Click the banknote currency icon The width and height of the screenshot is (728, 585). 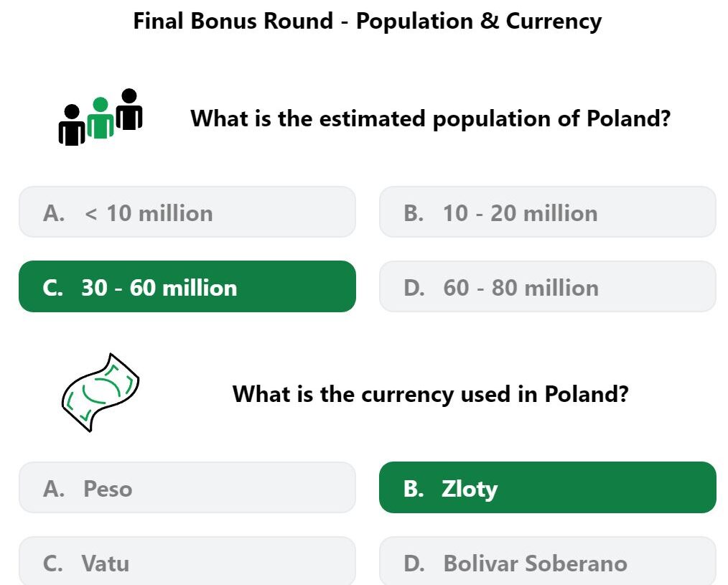click(101, 393)
